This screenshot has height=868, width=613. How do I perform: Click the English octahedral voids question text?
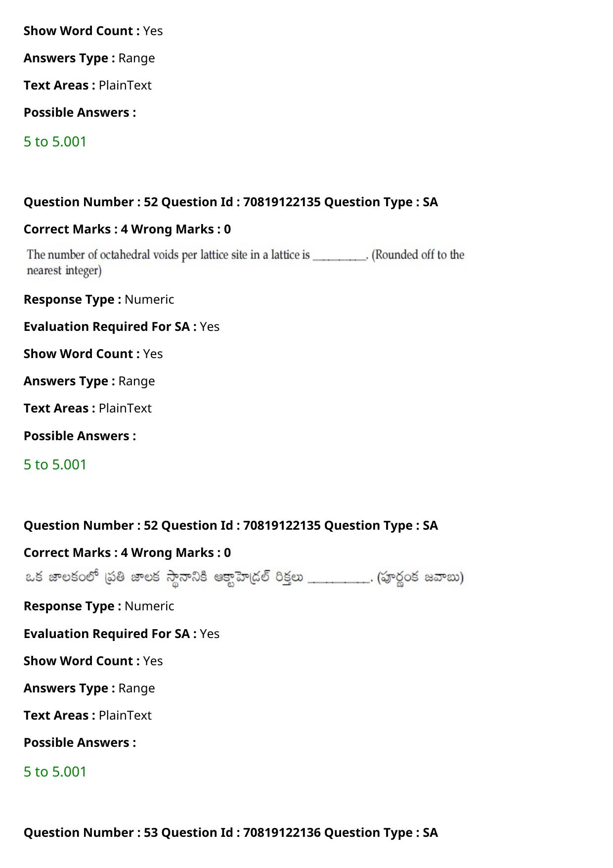coord(246,262)
